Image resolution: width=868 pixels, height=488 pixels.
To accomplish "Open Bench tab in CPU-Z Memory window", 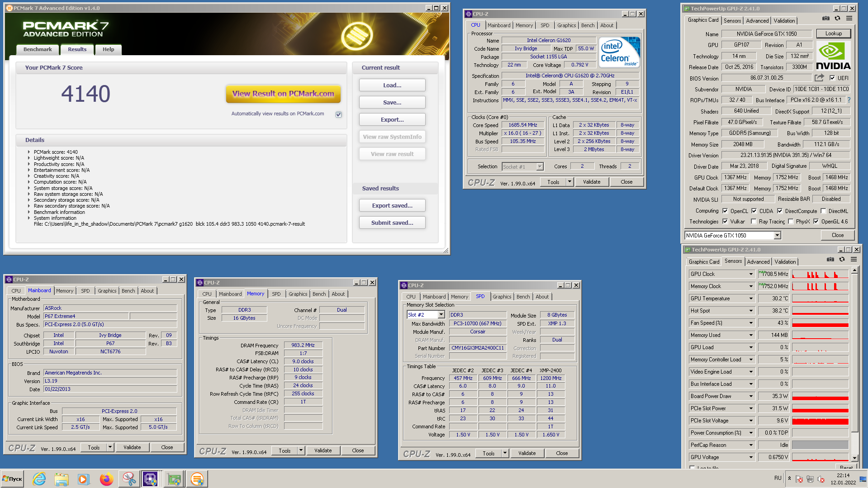I will pyautogui.click(x=319, y=294).
